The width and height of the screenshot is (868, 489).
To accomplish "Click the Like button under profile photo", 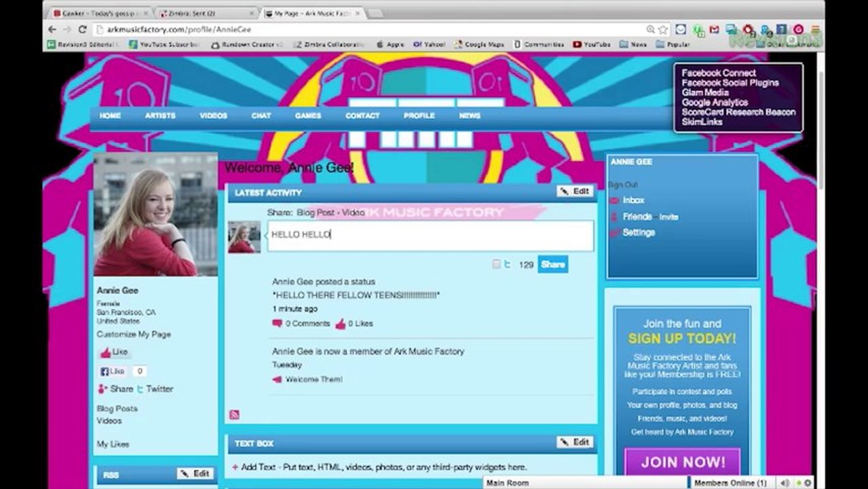I will pos(114,352).
